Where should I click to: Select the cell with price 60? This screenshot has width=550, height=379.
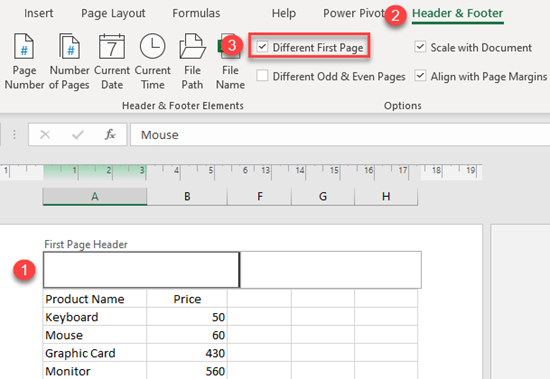[187, 335]
